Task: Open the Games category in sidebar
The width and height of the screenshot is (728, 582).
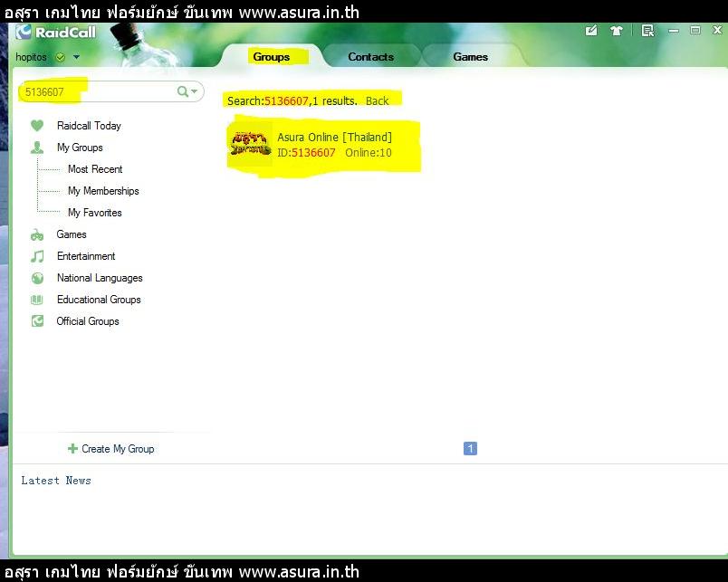Action: coord(72,234)
